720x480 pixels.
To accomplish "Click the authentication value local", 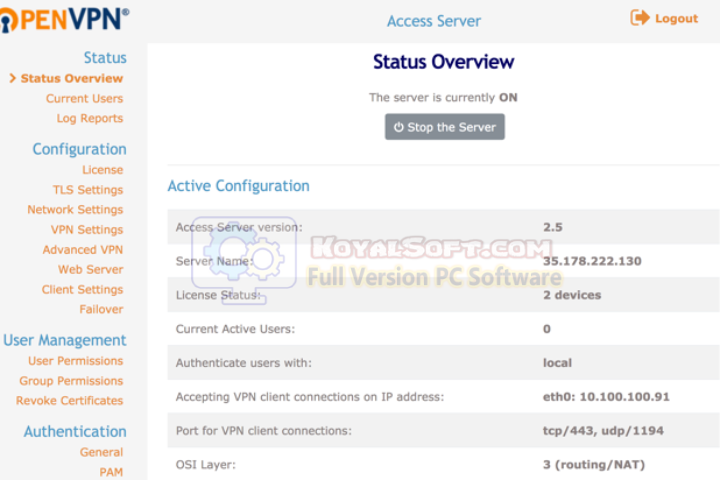I will pyautogui.click(x=557, y=363).
